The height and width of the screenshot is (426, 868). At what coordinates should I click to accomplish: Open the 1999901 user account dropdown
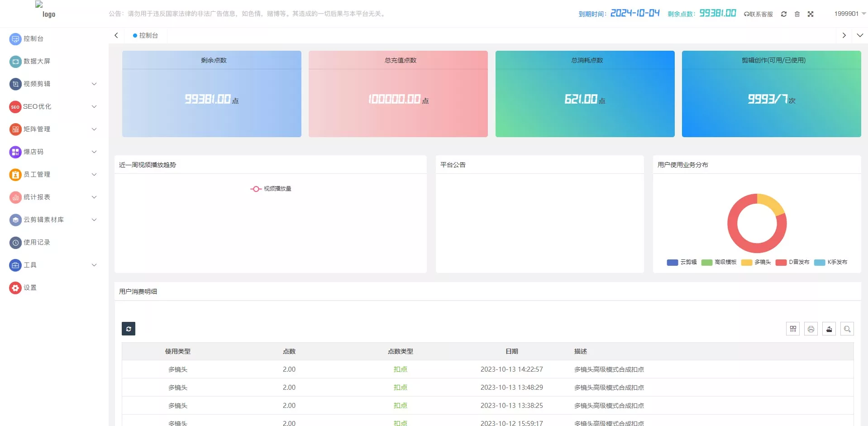click(x=849, y=14)
